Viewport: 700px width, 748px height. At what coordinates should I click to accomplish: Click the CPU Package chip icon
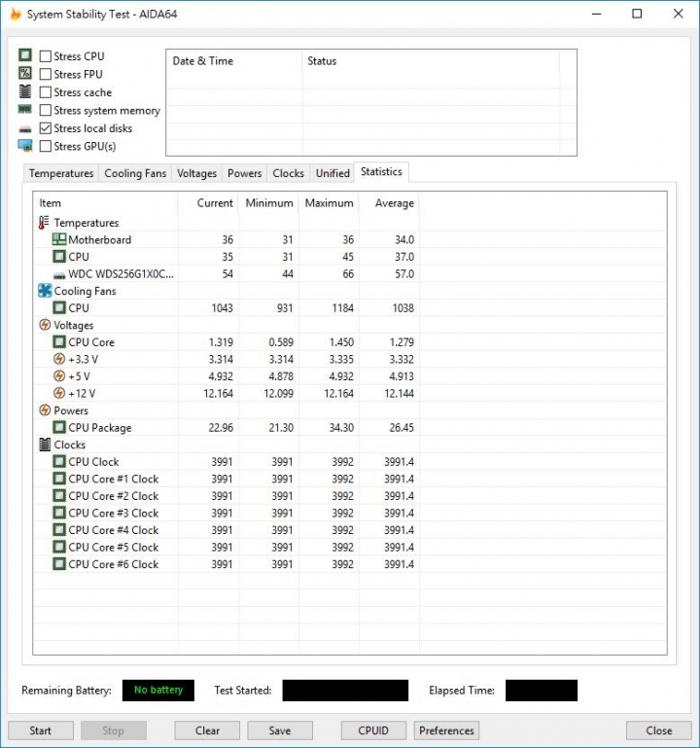click(59, 427)
